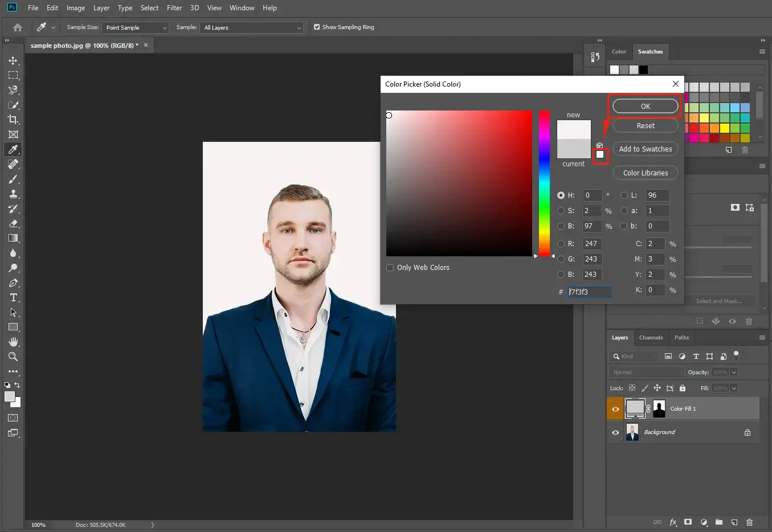Toggle Show Sampling Ring checkbox

(x=317, y=27)
